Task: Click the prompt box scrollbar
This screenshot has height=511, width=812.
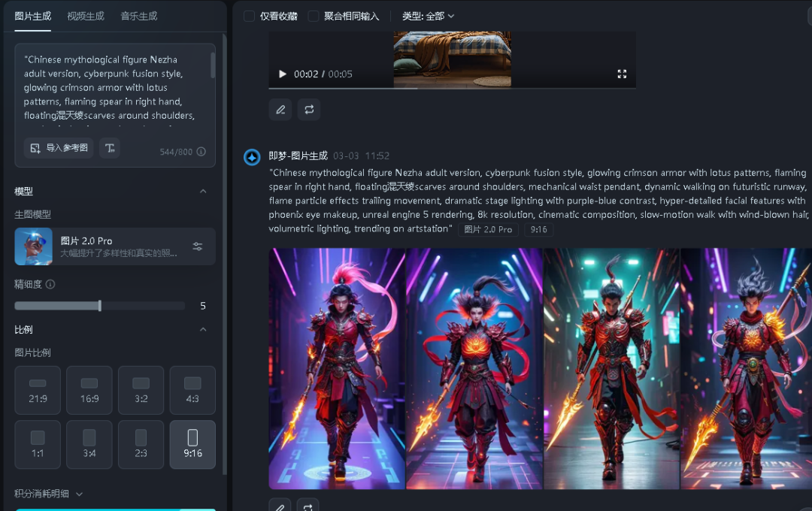Action: 212,65
